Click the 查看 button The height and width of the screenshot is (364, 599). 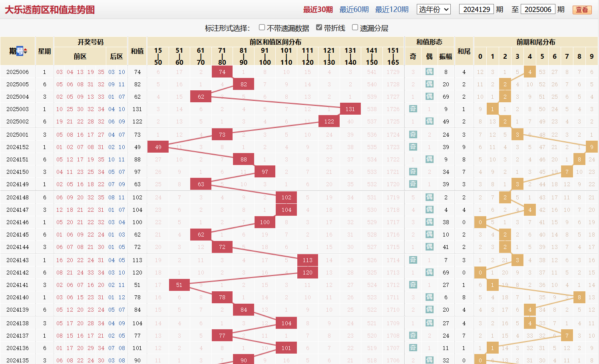582,10
